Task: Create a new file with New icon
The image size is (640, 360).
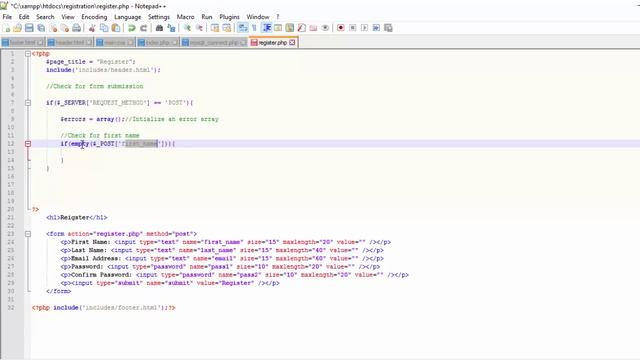Action: point(6,28)
